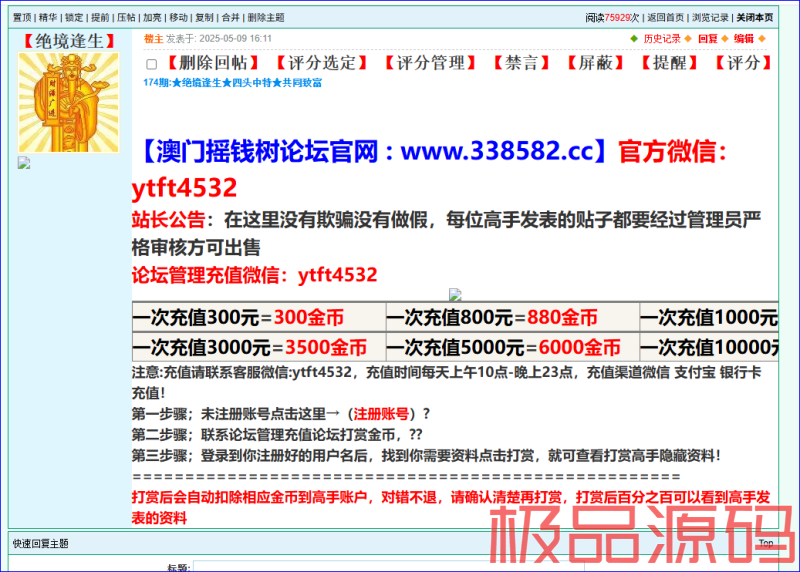This screenshot has width=800, height=572.
Task: Click the red 回复 reply link
Action: click(x=708, y=39)
